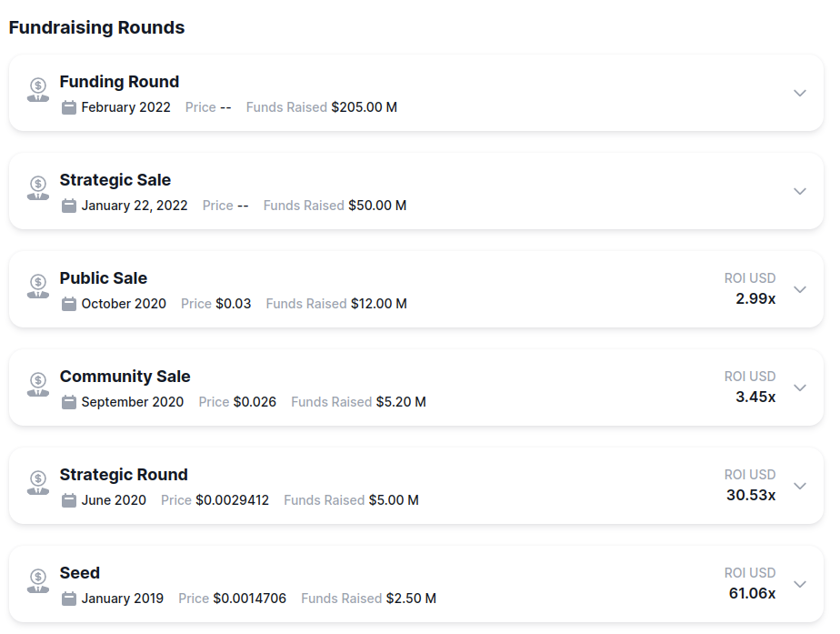Click the investor icon beside Community Sale
Viewport: 840px width, 634px height.
click(38, 384)
